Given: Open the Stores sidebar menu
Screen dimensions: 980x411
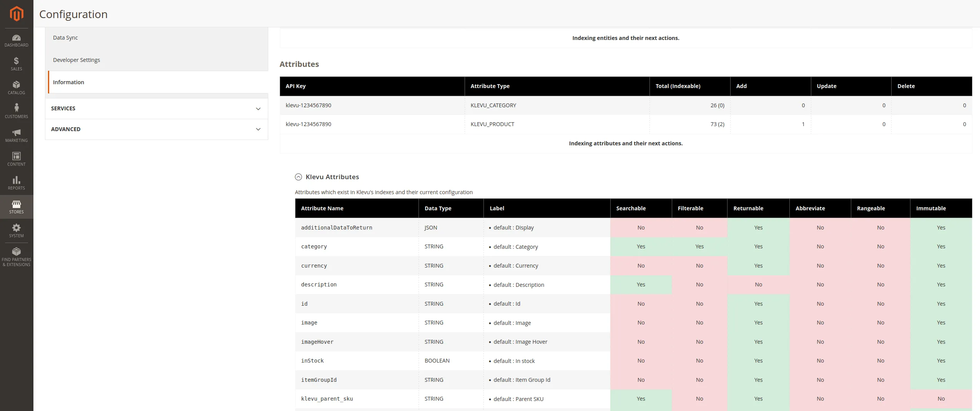Looking at the screenshot, I should pyautogui.click(x=17, y=207).
